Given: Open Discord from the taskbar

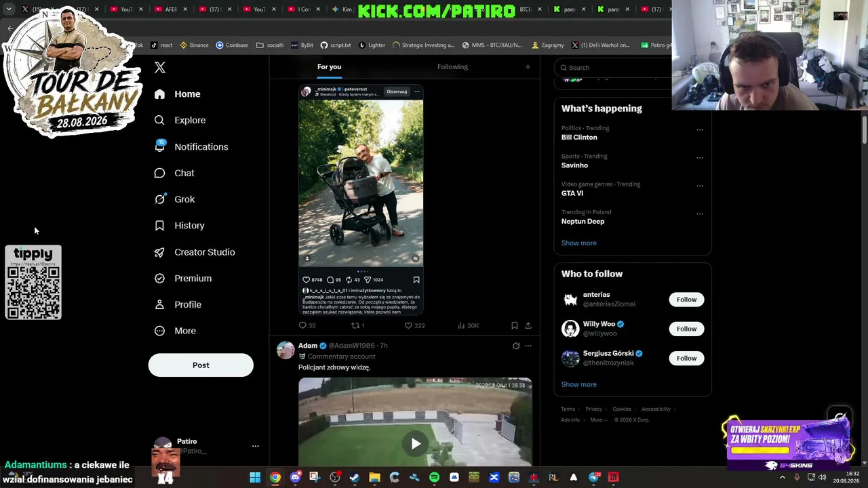Looking at the screenshot, I should 295,477.
